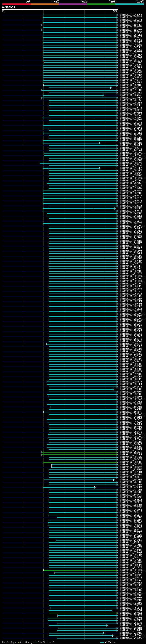
Task: Click the UniRef100_A9UDR6 label
Action: 131,376
